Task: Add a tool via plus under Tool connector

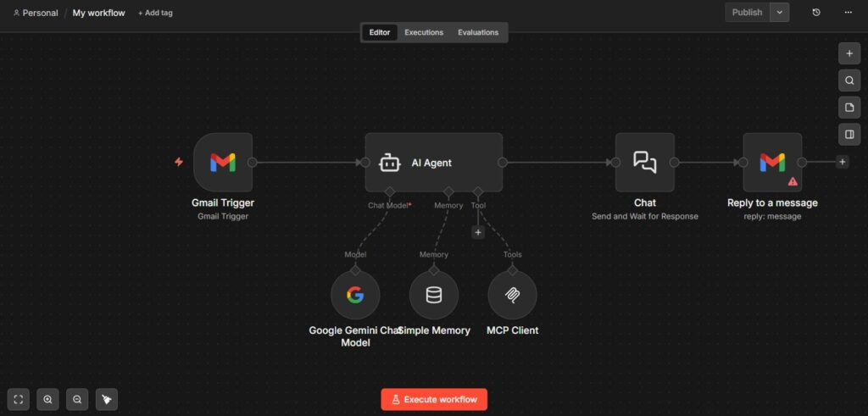Action: 478,232
